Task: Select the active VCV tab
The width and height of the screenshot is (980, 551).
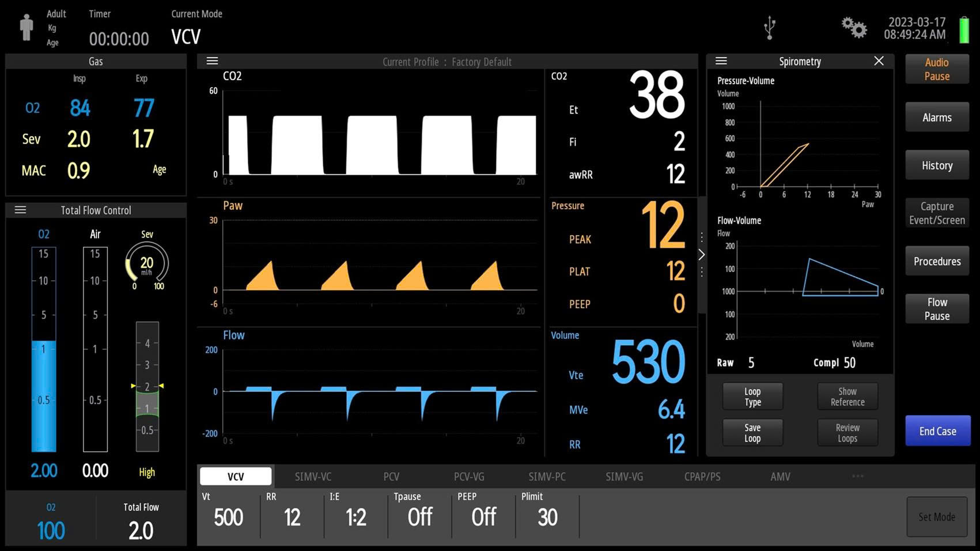Action: 236,477
